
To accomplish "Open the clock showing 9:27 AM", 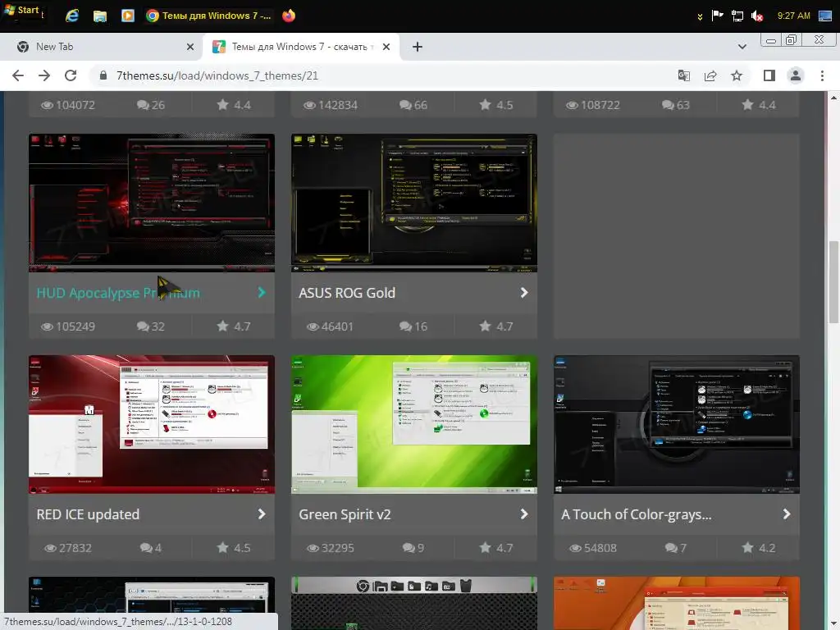I will point(793,16).
